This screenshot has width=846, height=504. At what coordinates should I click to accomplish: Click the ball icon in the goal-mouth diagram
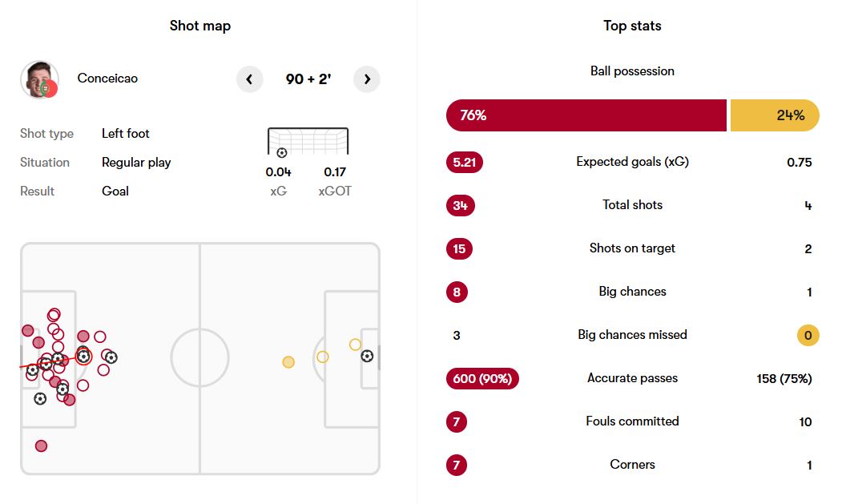(x=281, y=153)
